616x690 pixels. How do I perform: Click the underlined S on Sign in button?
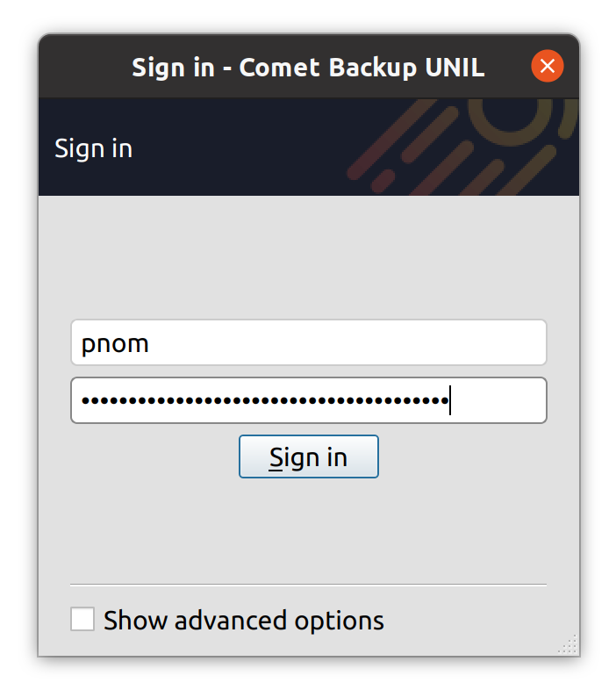(x=276, y=458)
